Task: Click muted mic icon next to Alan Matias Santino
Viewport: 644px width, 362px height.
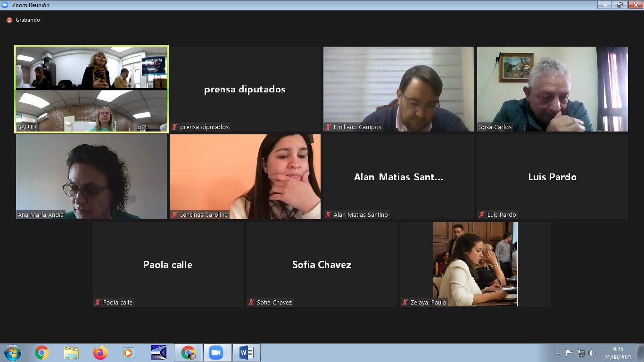Action: coord(328,215)
